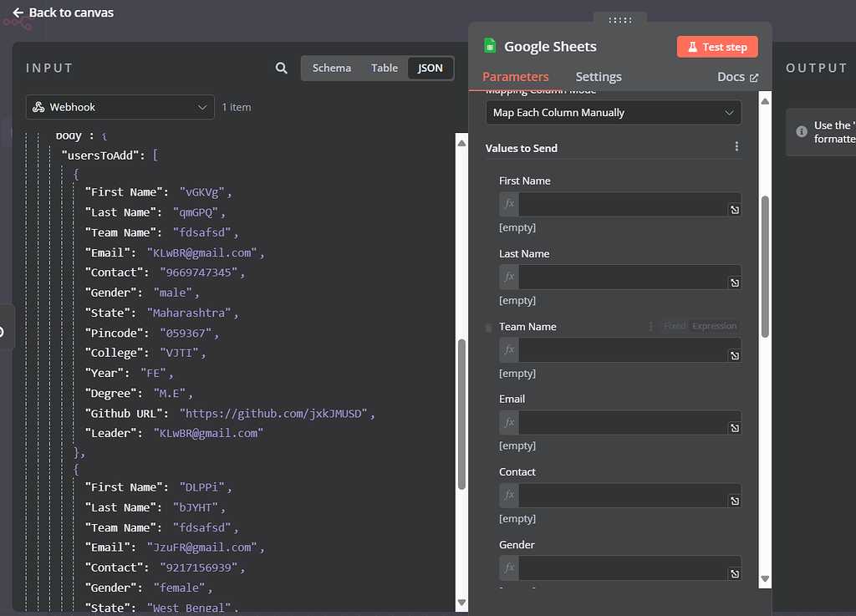Screen dimensions: 856x616
Task: Switch Team Name to Expression mode
Action: tap(716, 325)
